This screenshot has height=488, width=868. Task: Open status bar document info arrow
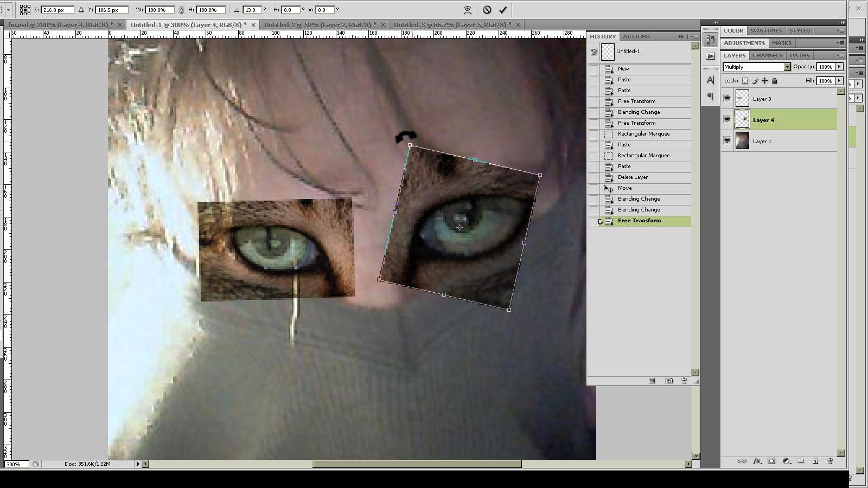point(138,464)
